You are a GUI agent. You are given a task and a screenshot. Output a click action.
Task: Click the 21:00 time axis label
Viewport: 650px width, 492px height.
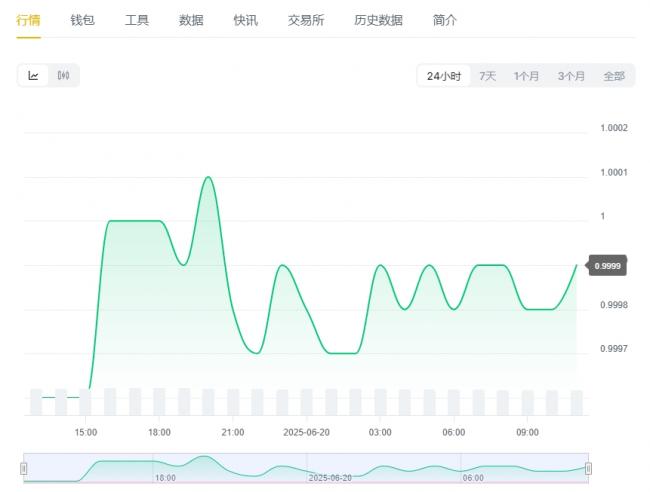point(233,432)
